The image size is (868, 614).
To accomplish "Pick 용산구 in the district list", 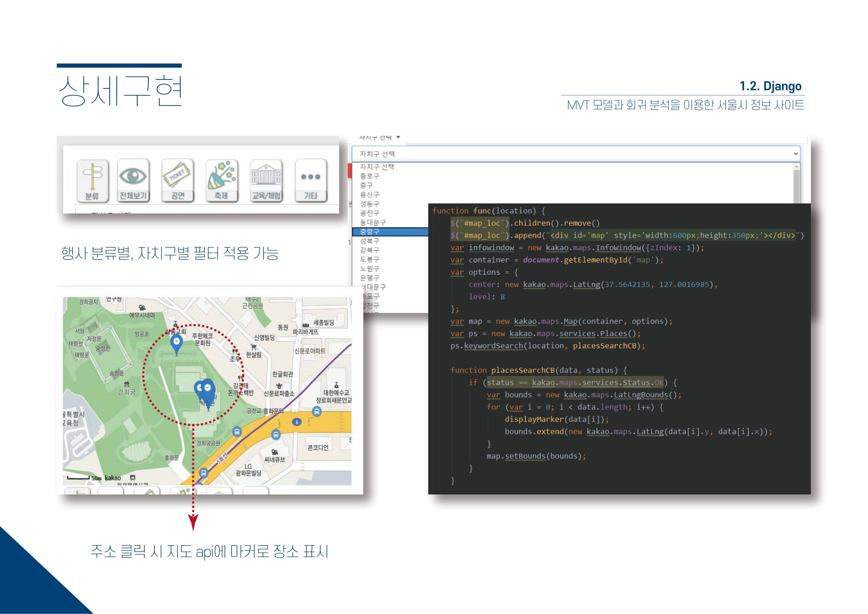I will pyautogui.click(x=369, y=195).
